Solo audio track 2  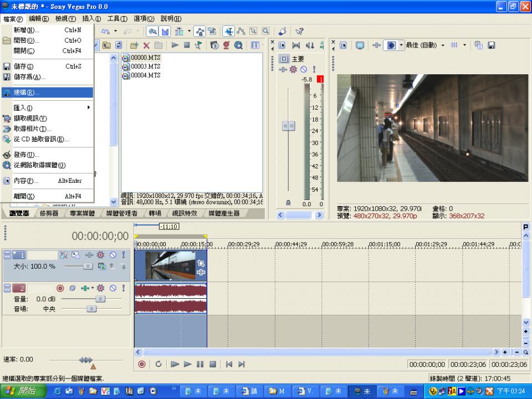[123, 288]
